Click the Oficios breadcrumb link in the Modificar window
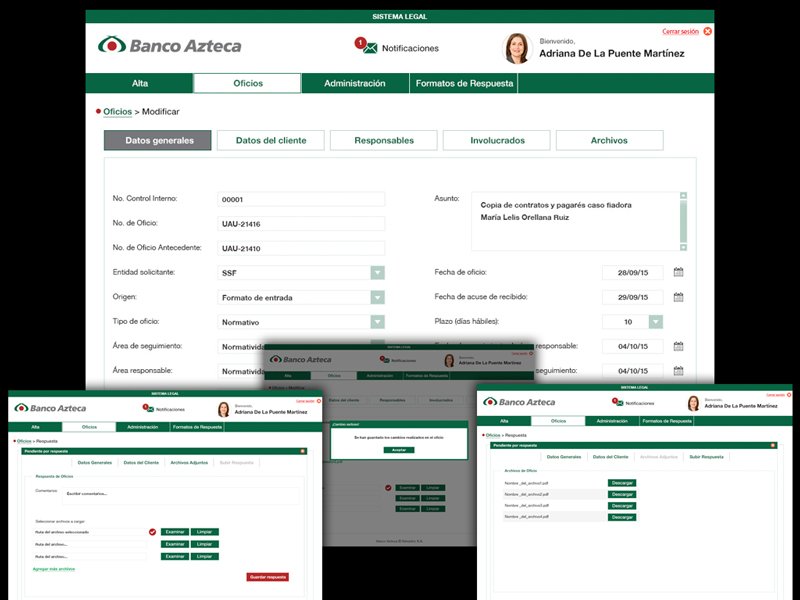The height and width of the screenshot is (600, 800). click(x=117, y=111)
